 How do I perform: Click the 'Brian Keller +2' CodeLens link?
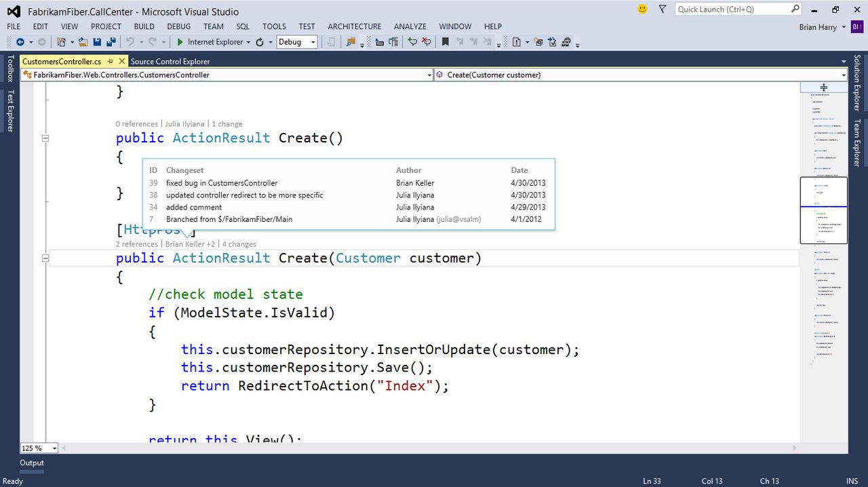(x=190, y=244)
